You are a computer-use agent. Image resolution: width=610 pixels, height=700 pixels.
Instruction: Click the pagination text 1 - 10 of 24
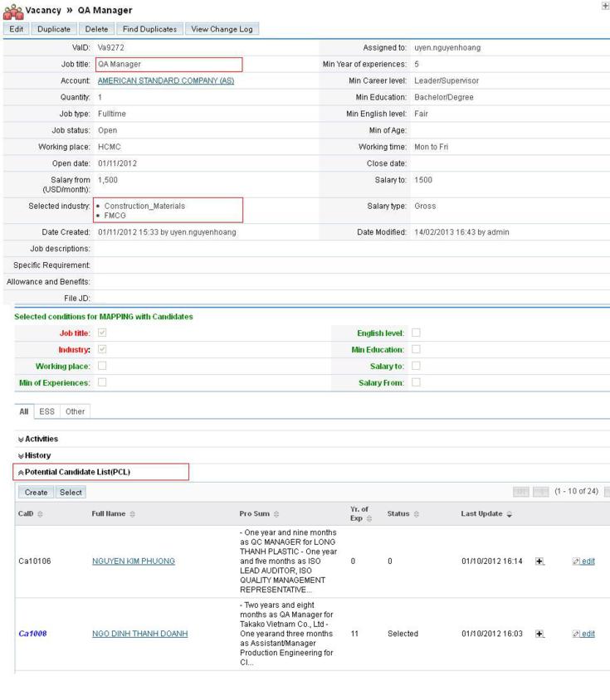[576, 491]
